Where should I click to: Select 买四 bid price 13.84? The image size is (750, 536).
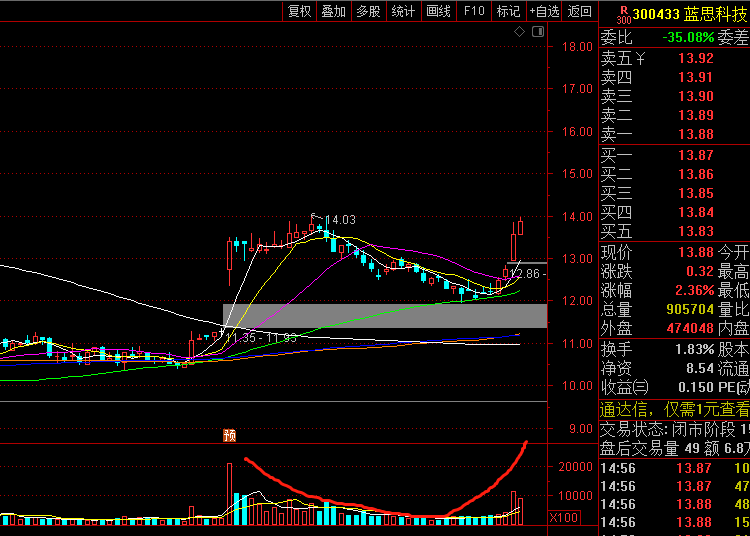click(696, 212)
